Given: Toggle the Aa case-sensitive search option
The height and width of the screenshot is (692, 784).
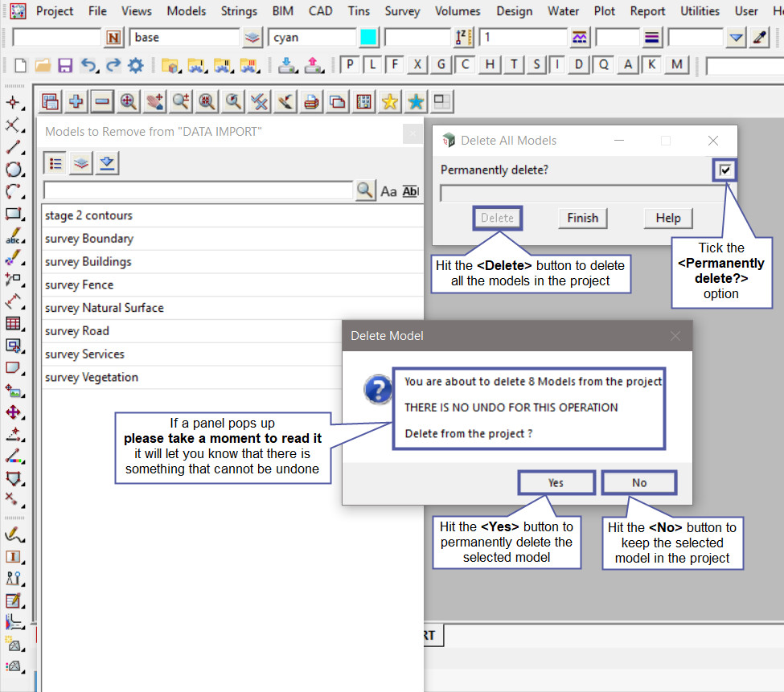Looking at the screenshot, I should [x=388, y=190].
